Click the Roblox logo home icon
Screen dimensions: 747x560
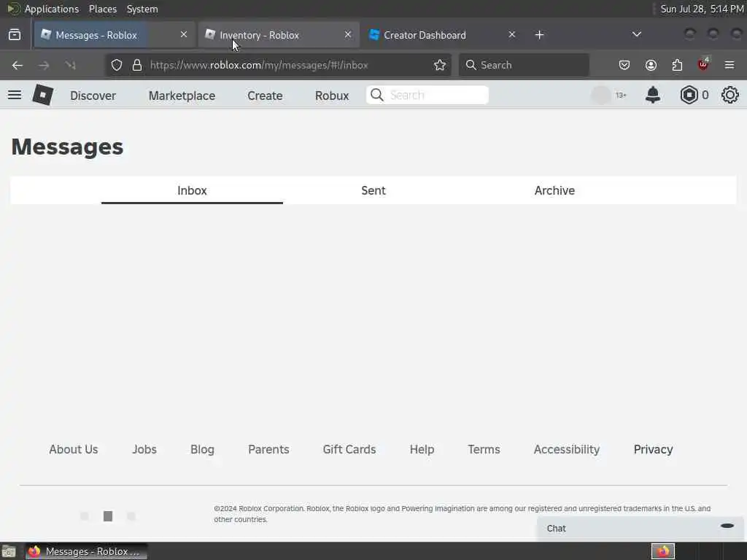click(x=42, y=96)
